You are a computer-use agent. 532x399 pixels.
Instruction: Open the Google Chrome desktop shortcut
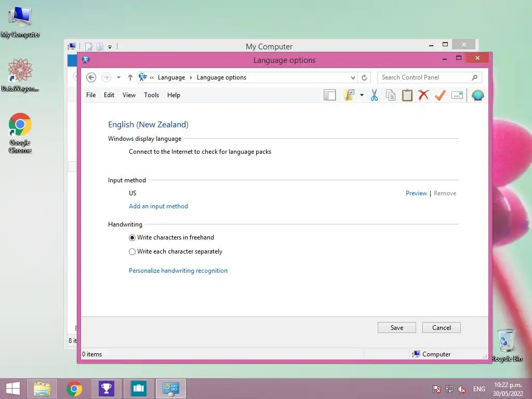tap(20, 133)
